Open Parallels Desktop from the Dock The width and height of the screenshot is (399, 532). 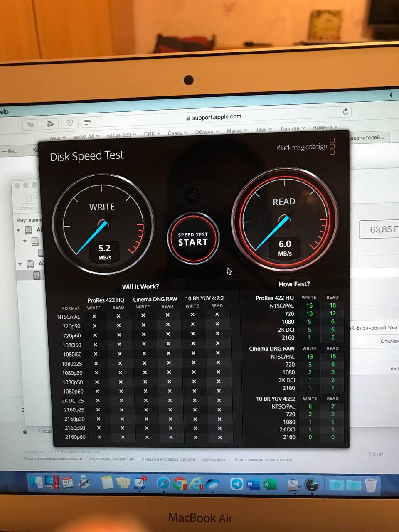[52, 482]
